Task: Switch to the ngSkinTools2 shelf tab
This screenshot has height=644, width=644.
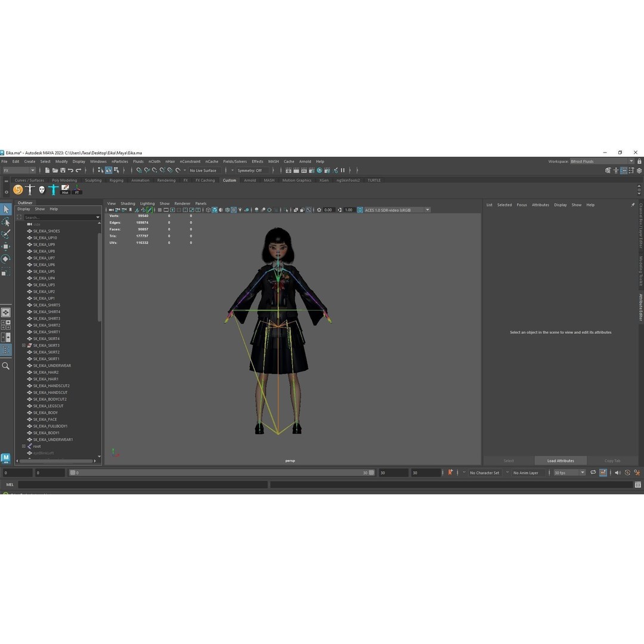Action: [348, 180]
